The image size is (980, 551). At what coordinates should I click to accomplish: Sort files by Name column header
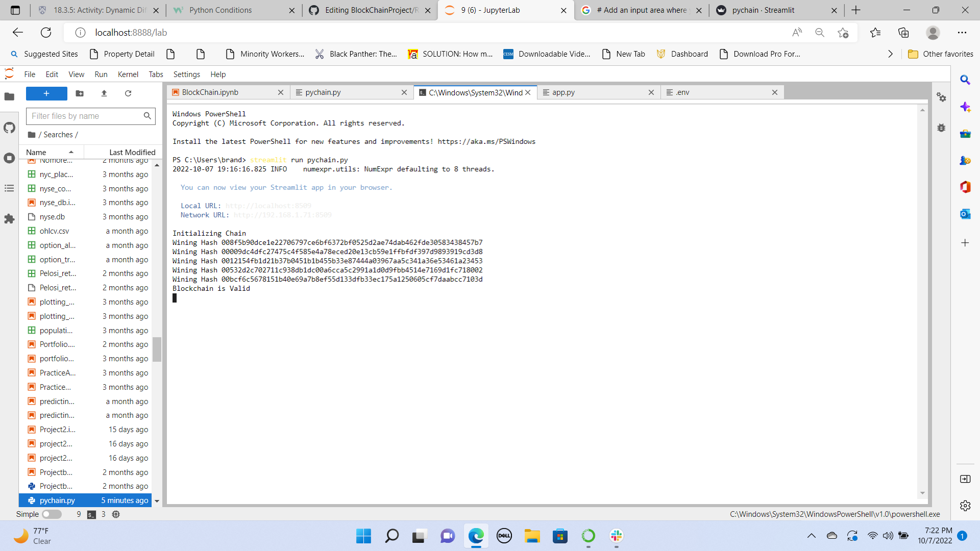click(x=36, y=152)
